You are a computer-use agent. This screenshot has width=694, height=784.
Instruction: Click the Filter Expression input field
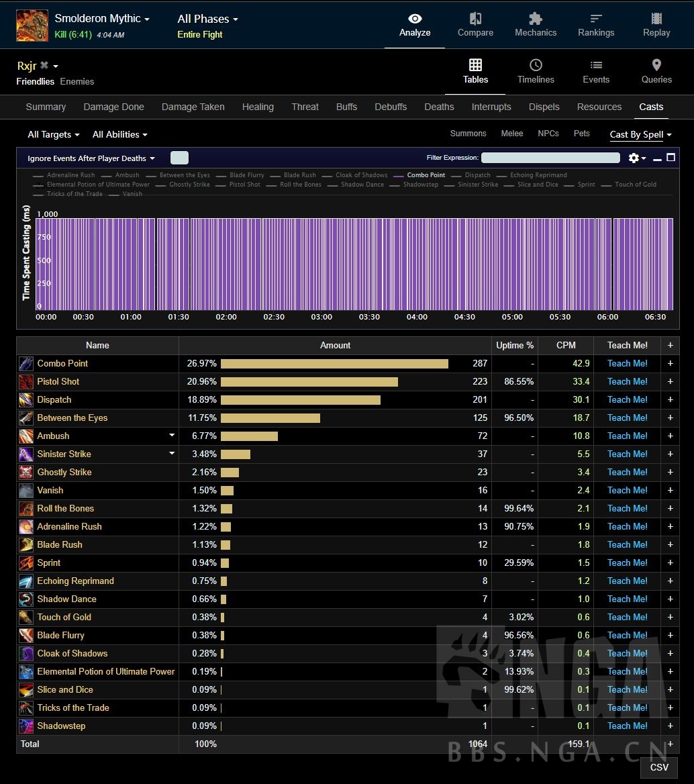[x=550, y=158]
